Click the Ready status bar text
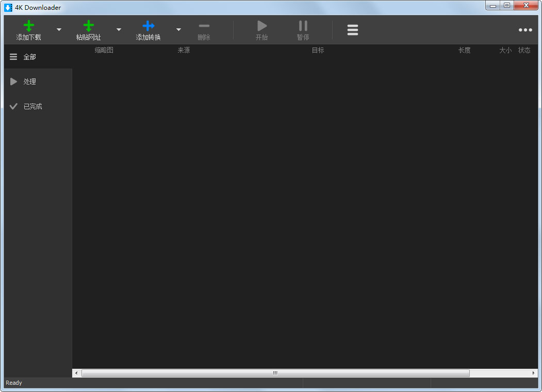The height and width of the screenshot is (392, 542). (x=14, y=383)
